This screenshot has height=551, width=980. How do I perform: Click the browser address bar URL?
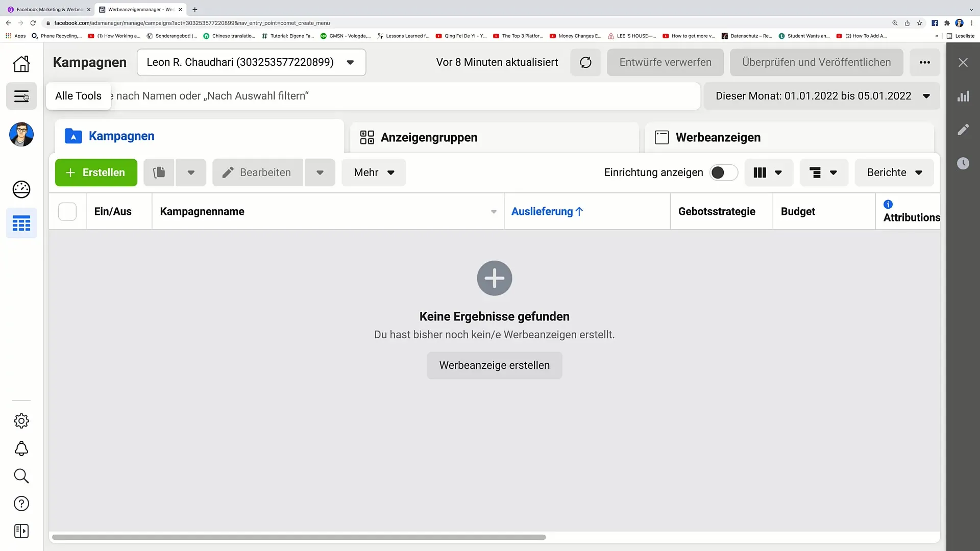192,23
